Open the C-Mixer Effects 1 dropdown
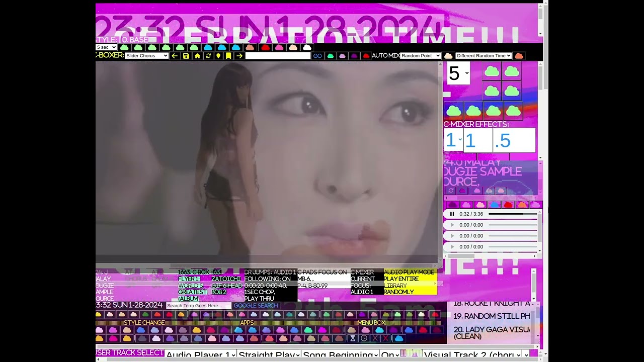 453,140
